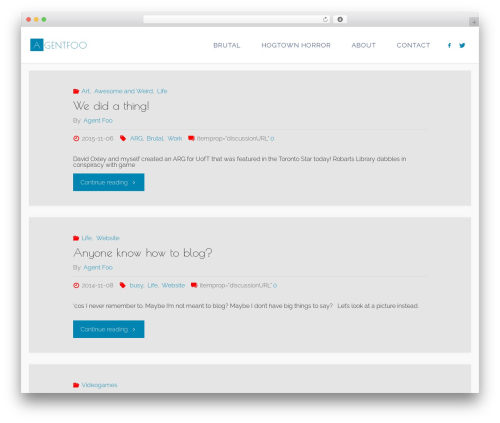Select the ARG tag
Viewport: 500px width, 423px height.
coord(136,138)
